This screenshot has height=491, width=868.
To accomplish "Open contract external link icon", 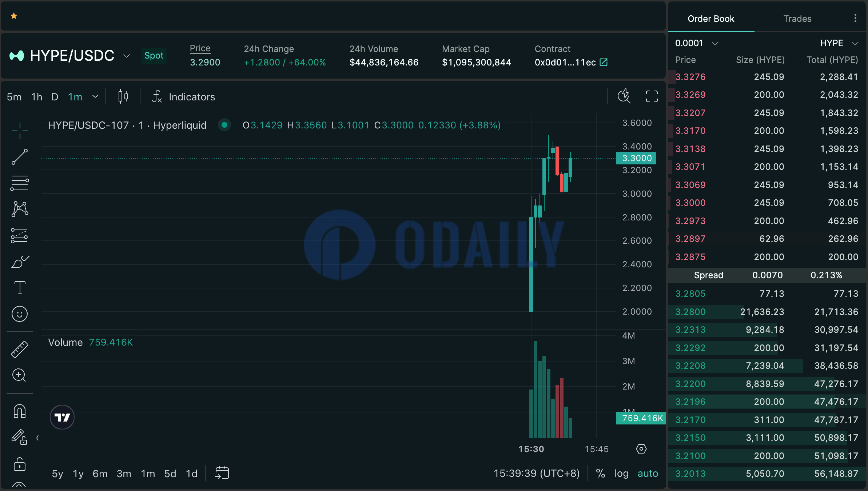I will pyautogui.click(x=604, y=62).
